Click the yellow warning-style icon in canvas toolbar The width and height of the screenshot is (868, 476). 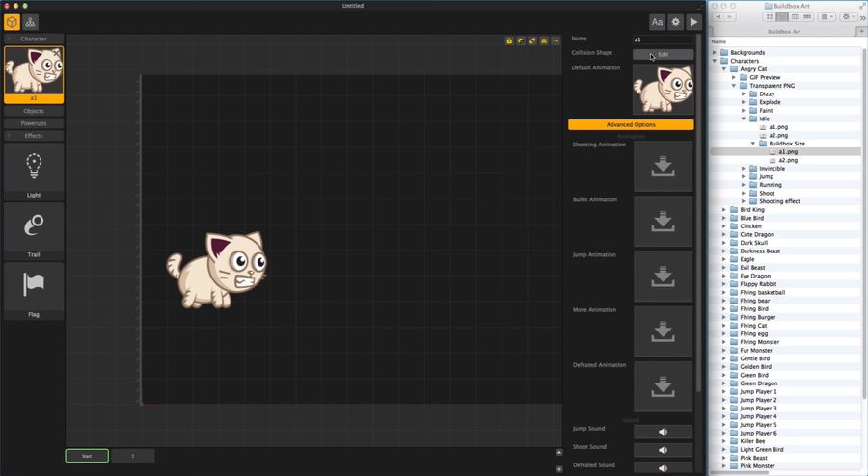pos(544,40)
